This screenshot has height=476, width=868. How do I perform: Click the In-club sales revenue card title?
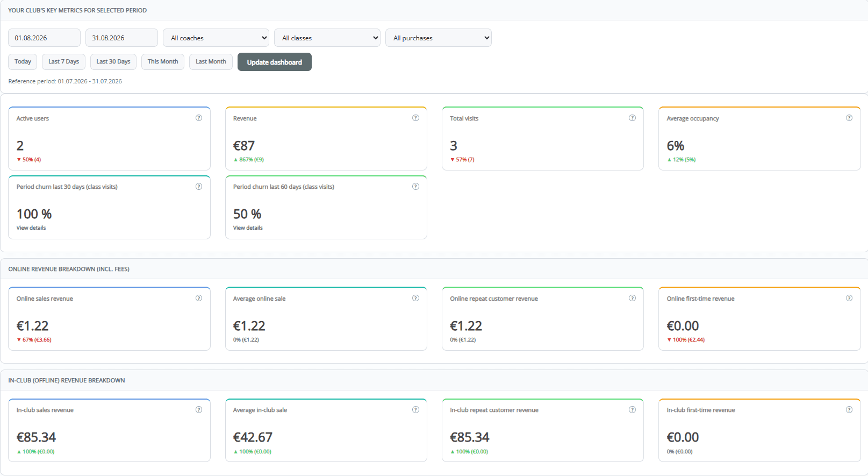[x=45, y=410]
